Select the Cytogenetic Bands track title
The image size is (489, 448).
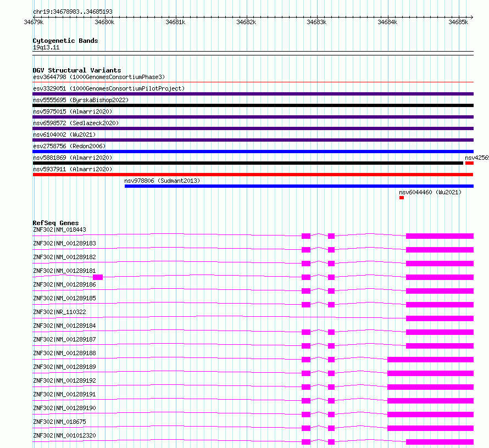tap(65, 41)
